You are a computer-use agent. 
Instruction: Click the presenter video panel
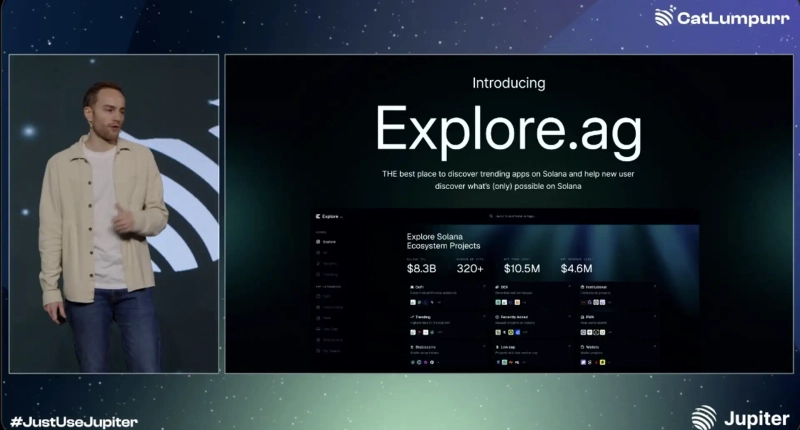[x=114, y=212]
